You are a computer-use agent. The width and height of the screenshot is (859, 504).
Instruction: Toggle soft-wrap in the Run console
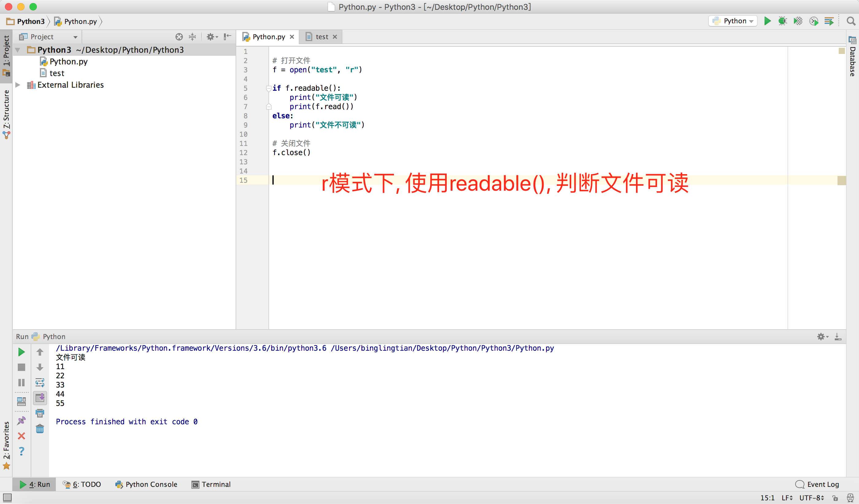pyautogui.click(x=40, y=382)
